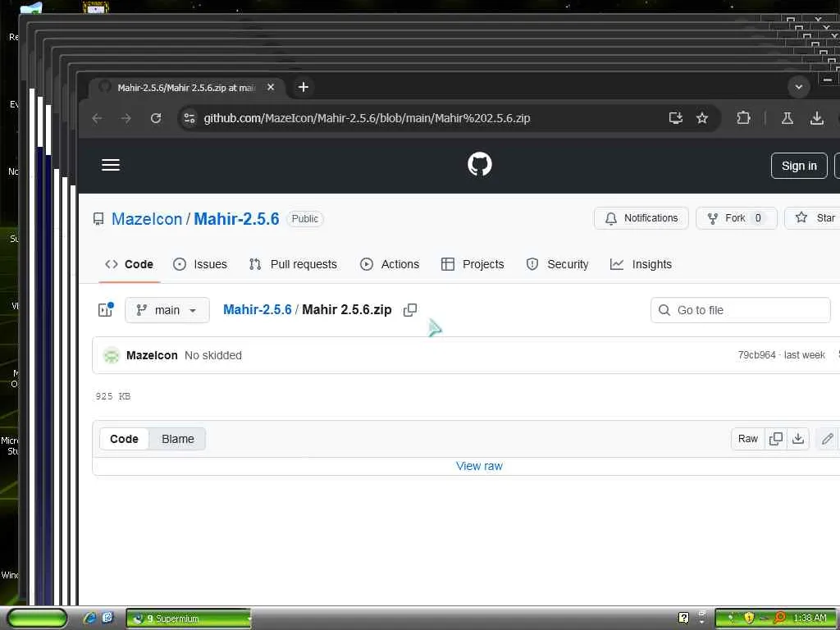Image resolution: width=840 pixels, height=630 pixels.
Task: Open the No skidded commit message
Action: click(x=213, y=355)
